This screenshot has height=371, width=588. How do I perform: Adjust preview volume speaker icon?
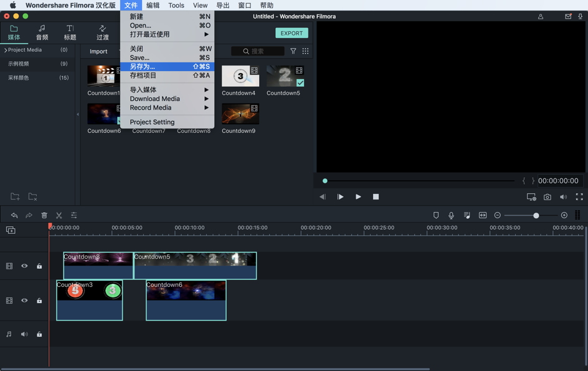click(563, 197)
